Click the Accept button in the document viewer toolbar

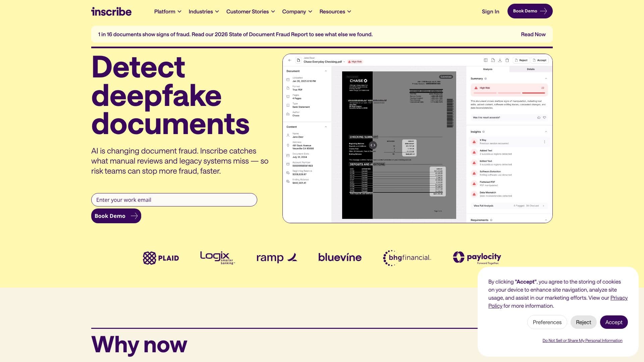click(539, 60)
